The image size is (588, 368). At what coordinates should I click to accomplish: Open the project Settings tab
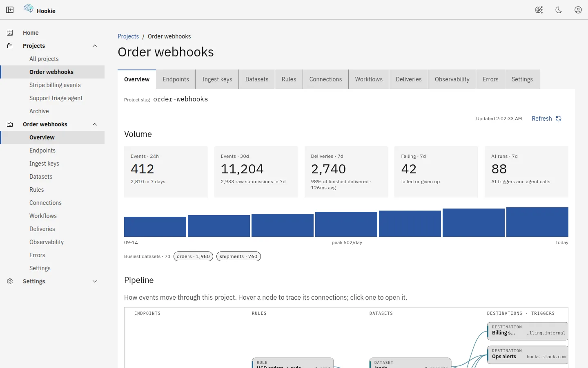[x=522, y=79]
